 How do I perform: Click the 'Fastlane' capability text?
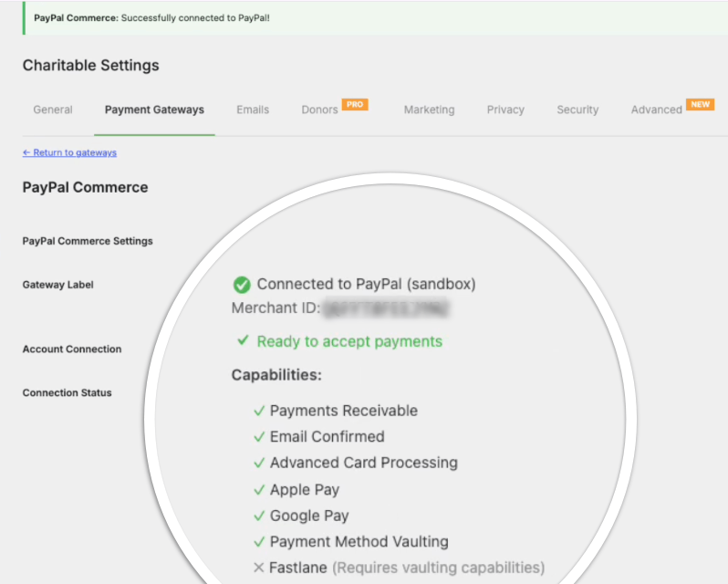[298, 568]
